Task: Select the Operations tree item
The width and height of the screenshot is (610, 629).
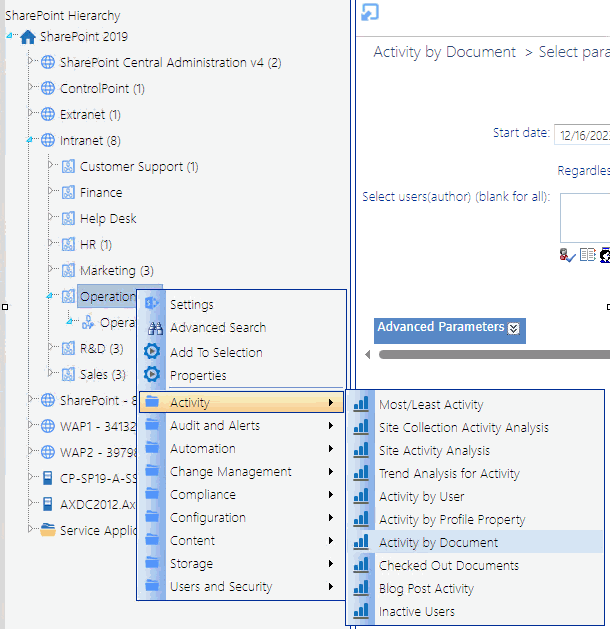Action: click(x=107, y=296)
